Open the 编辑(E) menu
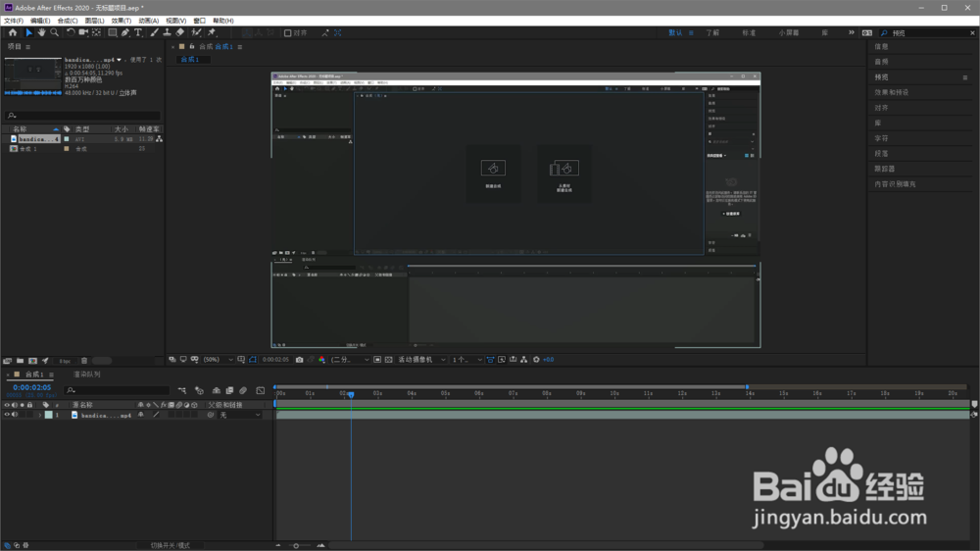Screen dimensions: 980x551 tap(40, 21)
